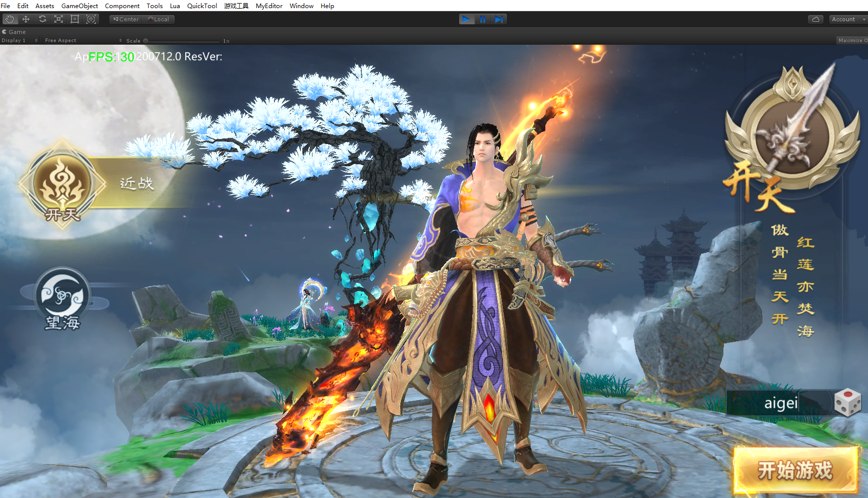Open cloud services panel

point(816,19)
